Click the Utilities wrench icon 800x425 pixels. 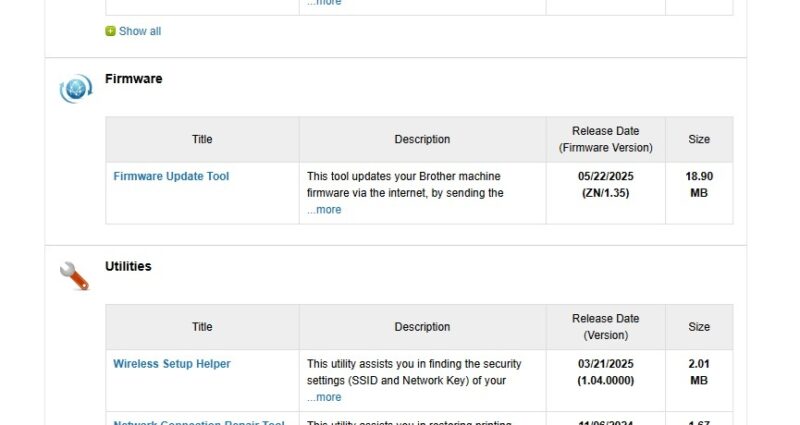tap(75, 276)
